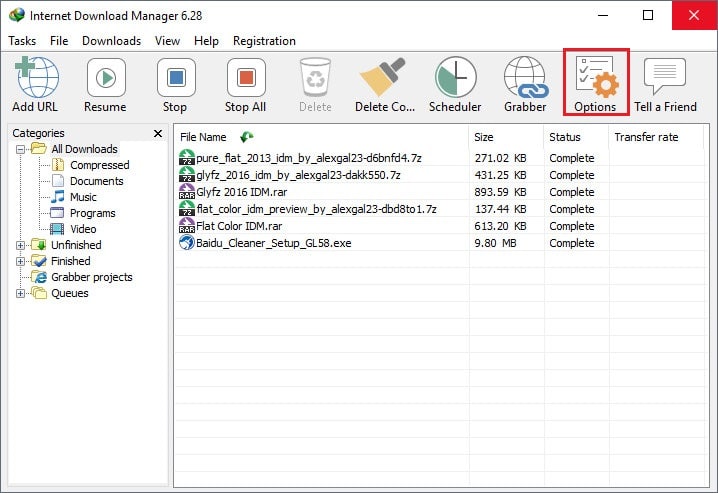The height and width of the screenshot is (493, 718).
Task: Click RAR icon of Glyfz 2016 IDM.rar
Action: (x=186, y=191)
